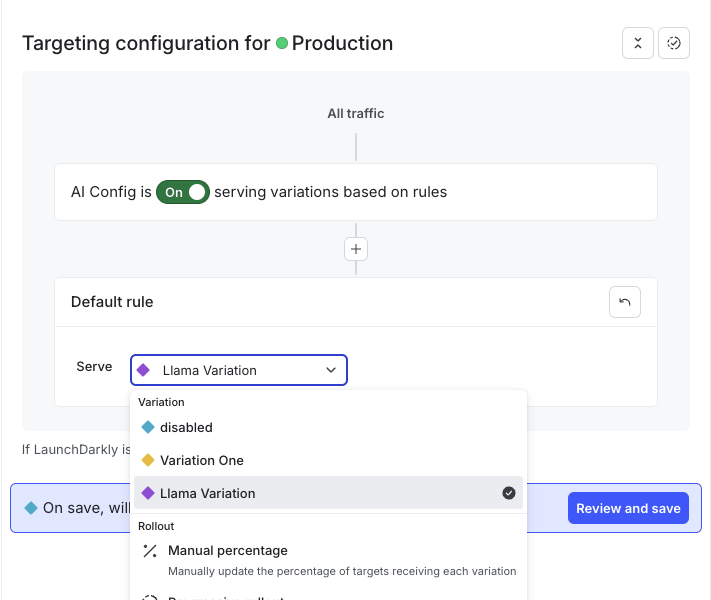The image size is (711, 600).
Task: Click the Manual percentage icon
Action: [x=150, y=551]
